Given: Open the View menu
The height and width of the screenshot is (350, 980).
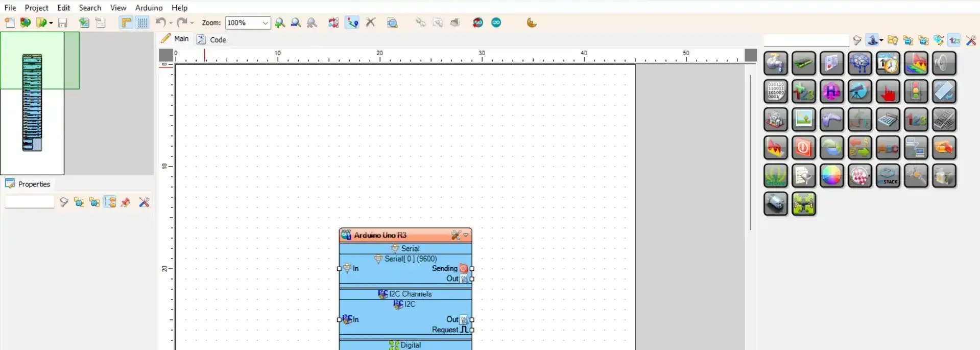Looking at the screenshot, I should pyautogui.click(x=118, y=8).
